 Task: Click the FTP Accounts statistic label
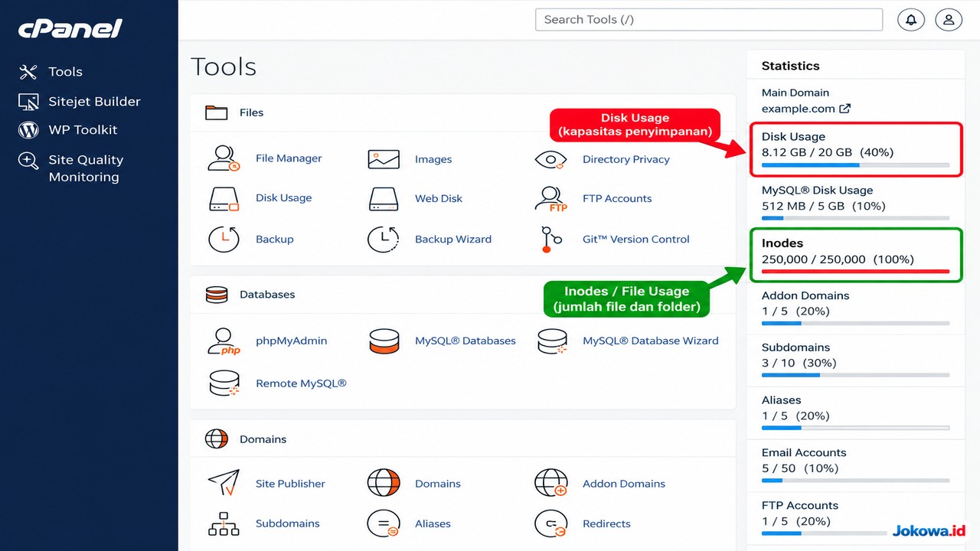(x=800, y=505)
